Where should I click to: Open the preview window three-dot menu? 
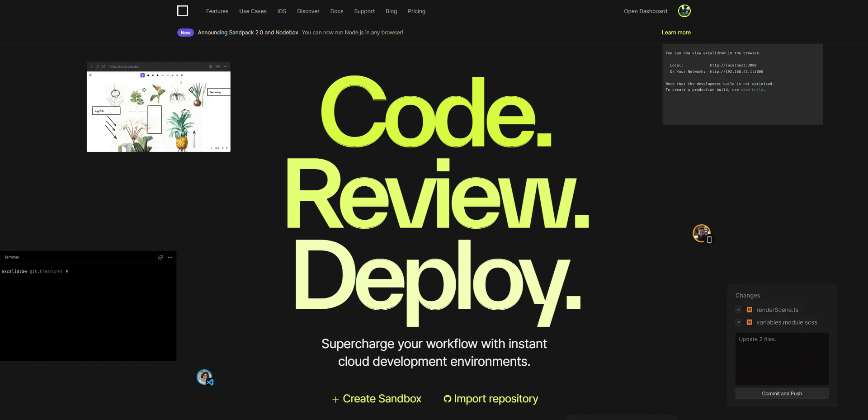(x=226, y=66)
